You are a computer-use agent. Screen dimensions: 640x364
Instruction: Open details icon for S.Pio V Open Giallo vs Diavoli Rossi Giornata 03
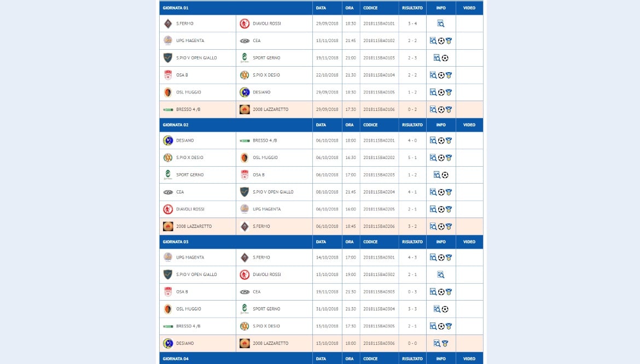(440, 275)
